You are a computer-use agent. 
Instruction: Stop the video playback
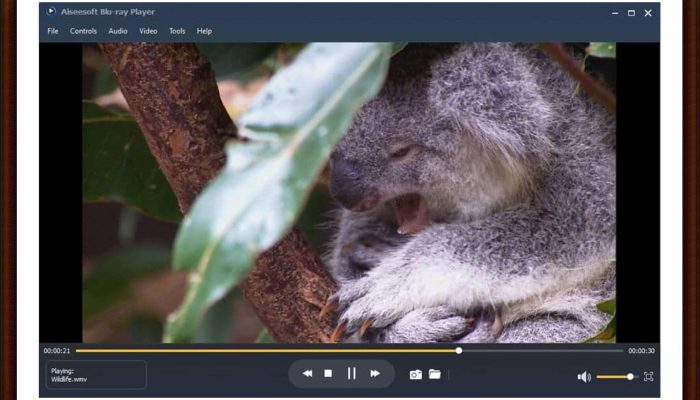pyautogui.click(x=328, y=374)
